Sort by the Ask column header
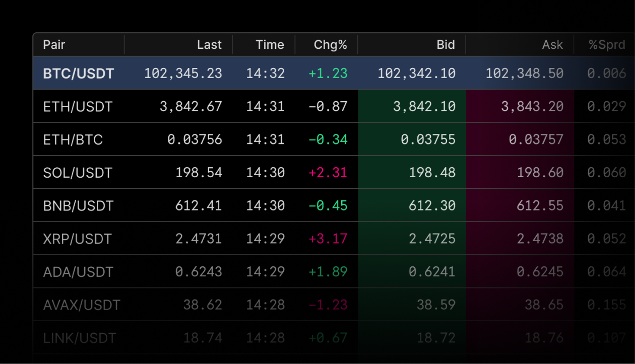 (x=552, y=45)
